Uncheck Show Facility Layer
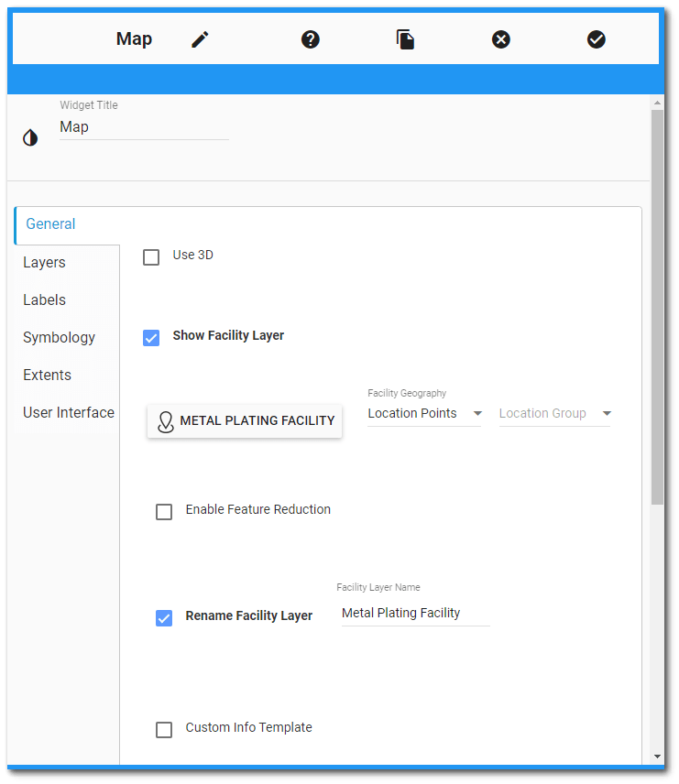The width and height of the screenshot is (679, 784). click(x=151, y=338)
